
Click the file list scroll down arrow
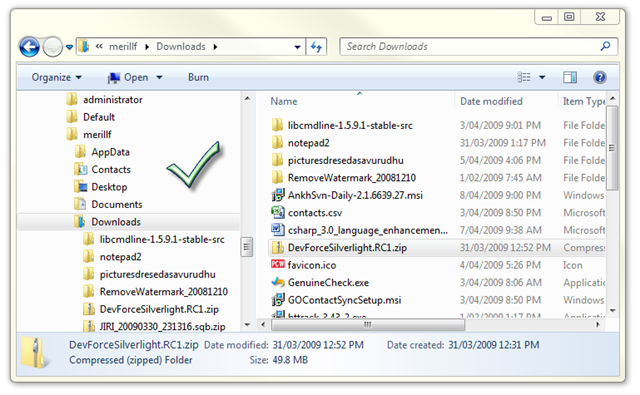pos(612,311)
